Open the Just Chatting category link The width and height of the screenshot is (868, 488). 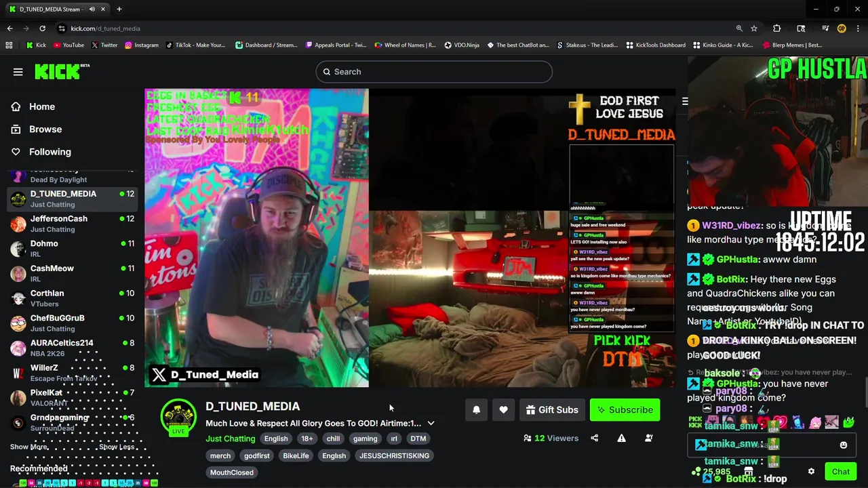pyautogui.click(x=230, y=439)
